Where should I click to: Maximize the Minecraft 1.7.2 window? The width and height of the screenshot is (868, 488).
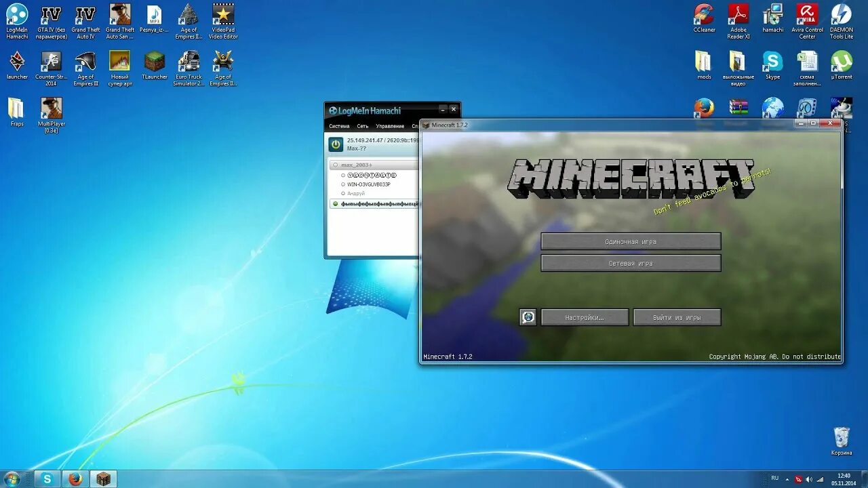coord(814,123)
